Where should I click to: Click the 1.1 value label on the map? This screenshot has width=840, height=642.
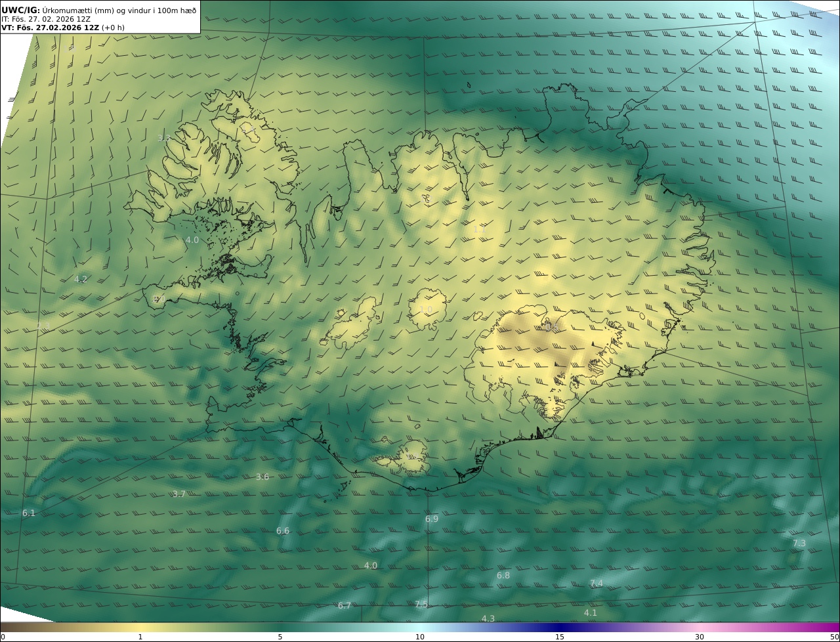pyautogui.click(x=480, y=229)
